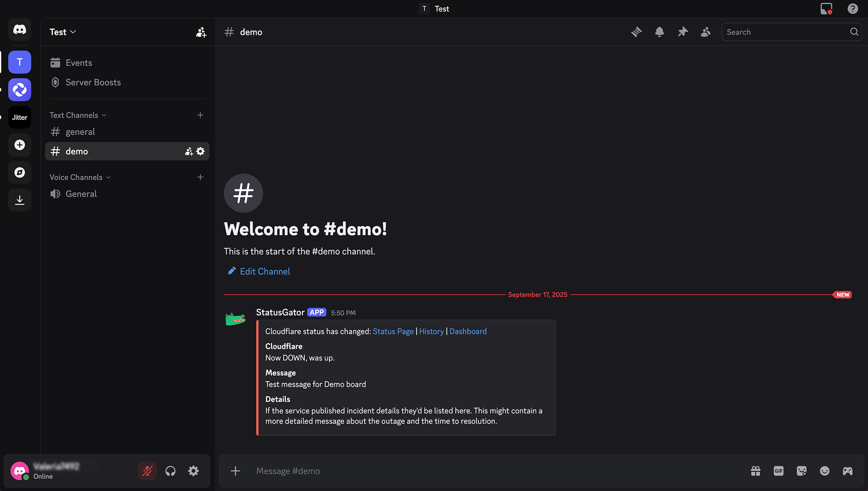Open the History link
868x491 pixels.
coord(432,332)
